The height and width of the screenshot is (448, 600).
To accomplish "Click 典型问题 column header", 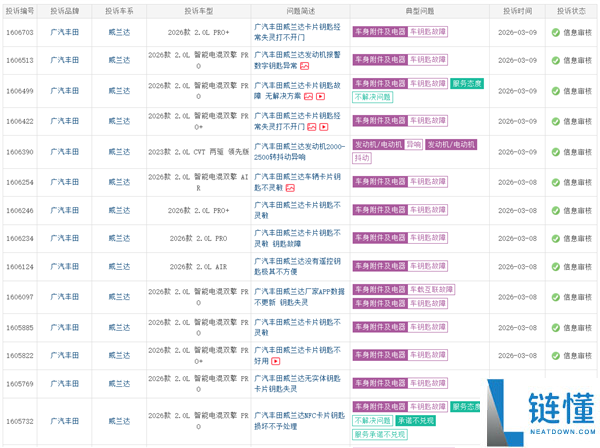I will [x=420, y=11].
